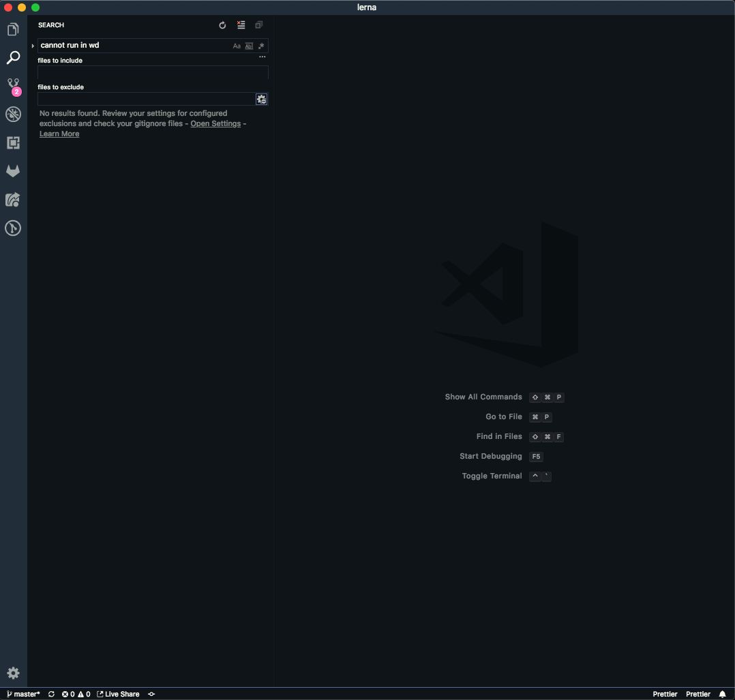Open the GitLens circular branch icon

(x=13, y=228)
